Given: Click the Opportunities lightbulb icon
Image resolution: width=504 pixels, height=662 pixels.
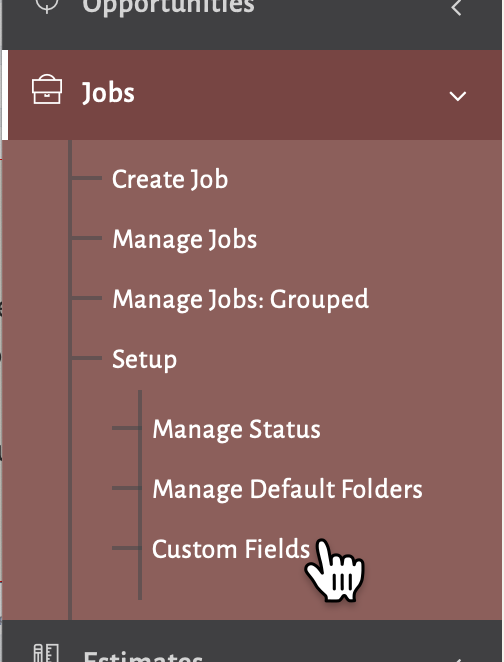Looking at the screenshot, I should [x=47, y=6].
